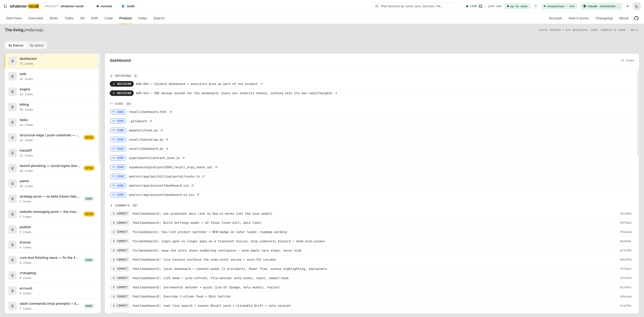The width and height of the screenshot is (644, 317).
Task: Select the Index tab
Action: (142, 18)
